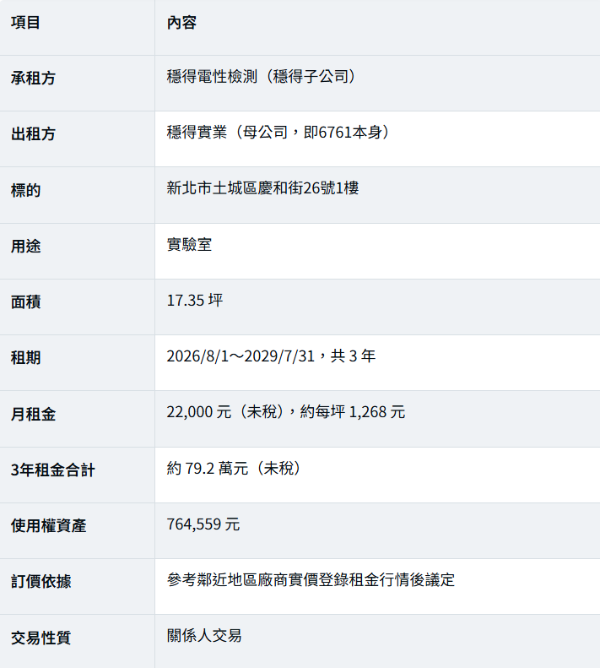Select 穩得實業（母公司，即6761本身）
This screenshot has height=668, width=600.
280,132
